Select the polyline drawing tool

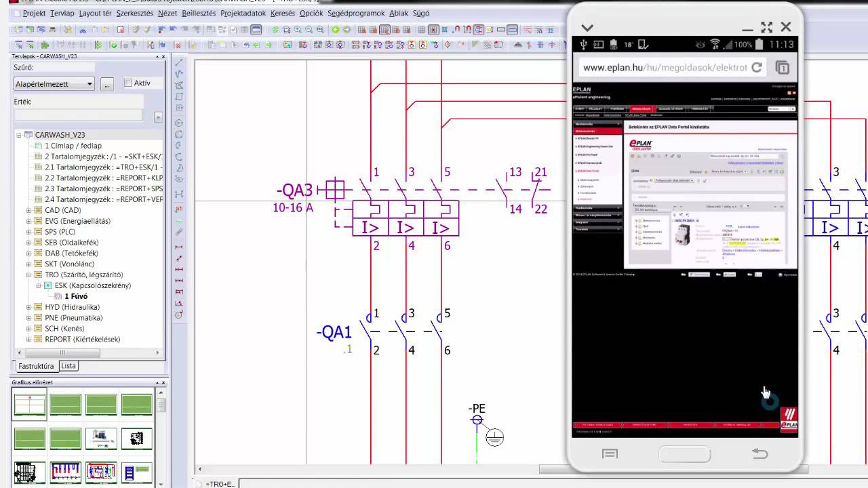(179, 75)
